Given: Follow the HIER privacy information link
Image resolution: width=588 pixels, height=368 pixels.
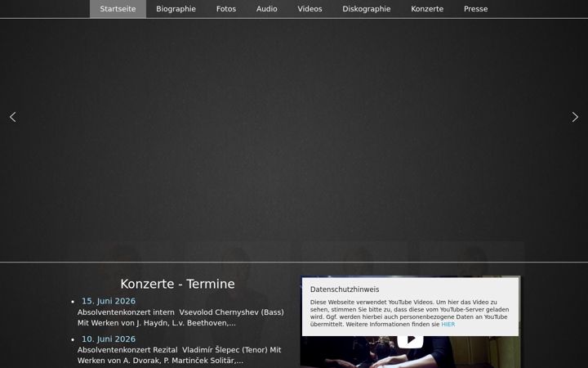Looking at the screenshot, I should point(448,325).
